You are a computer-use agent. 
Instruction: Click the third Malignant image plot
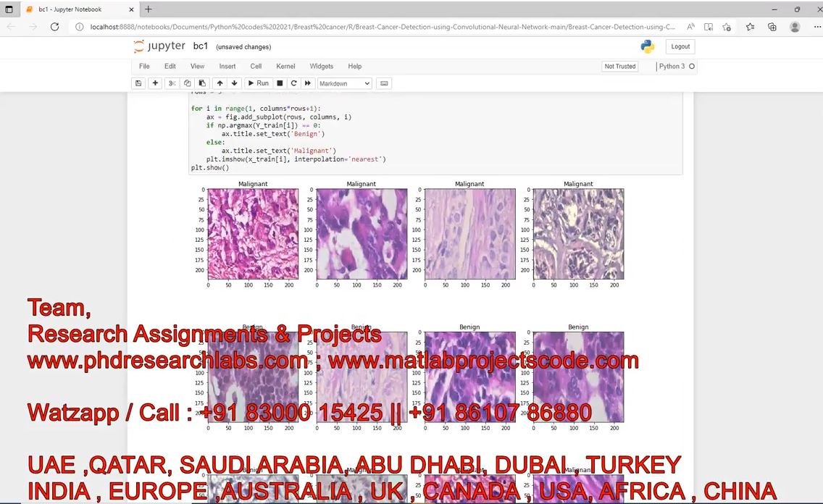(470, 234)
